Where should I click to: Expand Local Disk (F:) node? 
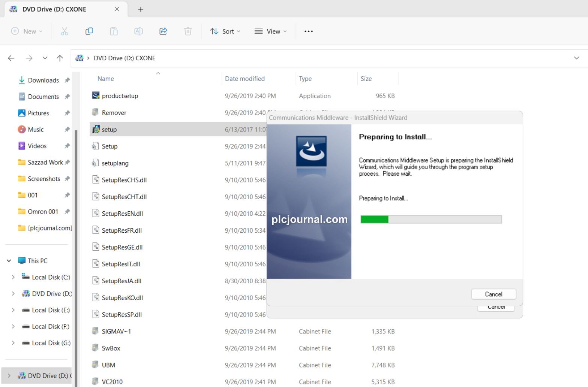[13, 327]
